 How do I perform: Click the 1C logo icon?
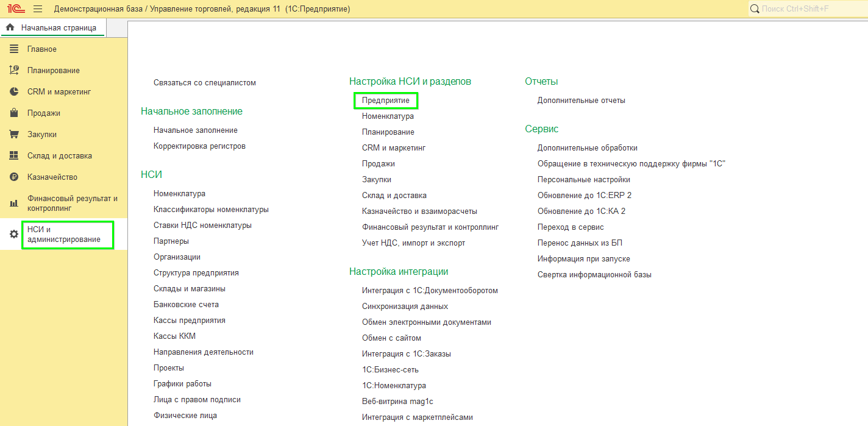pos(15,9)
